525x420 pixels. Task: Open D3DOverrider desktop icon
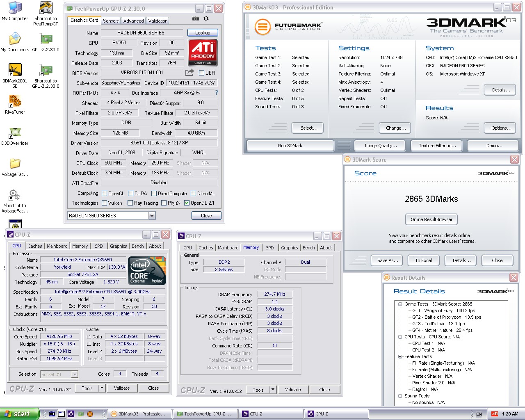point(15,136)
